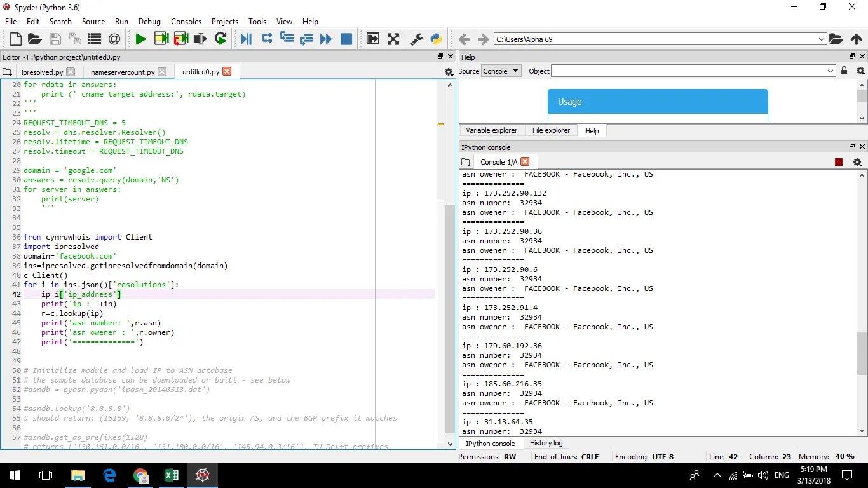868x488 pixels.
Task: Expand the Object combo box in Help
Action: pos(831,71)
